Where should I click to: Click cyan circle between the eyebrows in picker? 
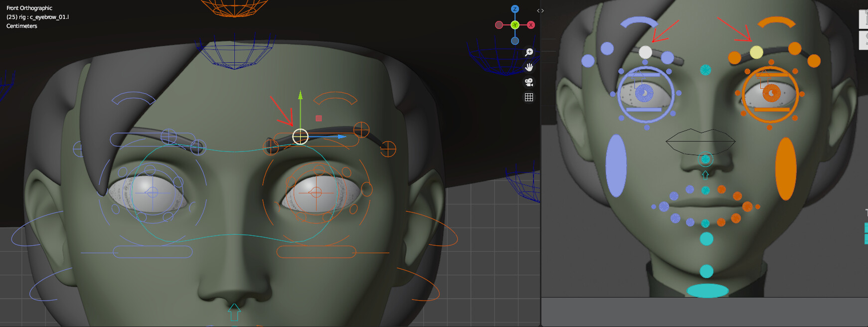point(705,70)
